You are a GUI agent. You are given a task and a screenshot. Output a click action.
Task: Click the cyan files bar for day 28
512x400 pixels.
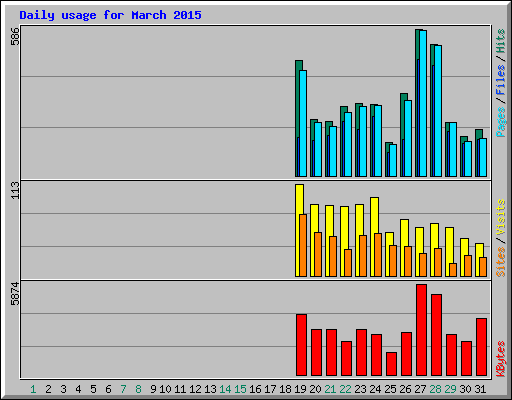(438, 111)
